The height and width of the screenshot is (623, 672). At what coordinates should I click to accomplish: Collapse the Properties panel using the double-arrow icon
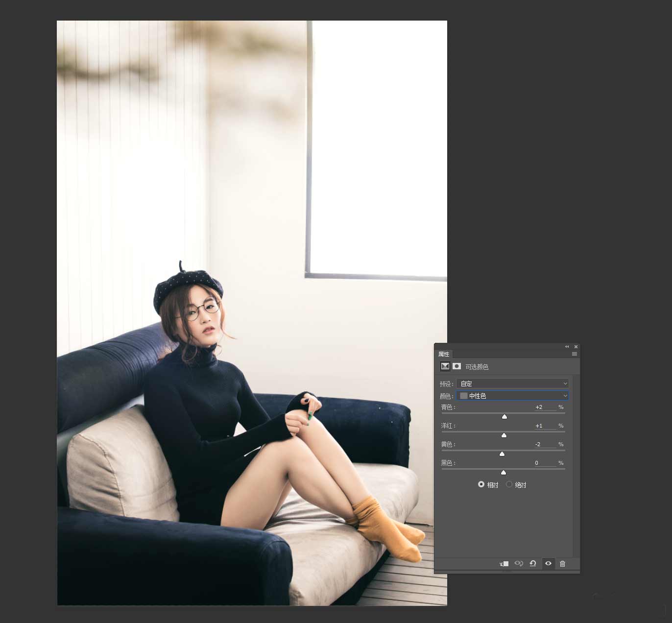(567, 347)
